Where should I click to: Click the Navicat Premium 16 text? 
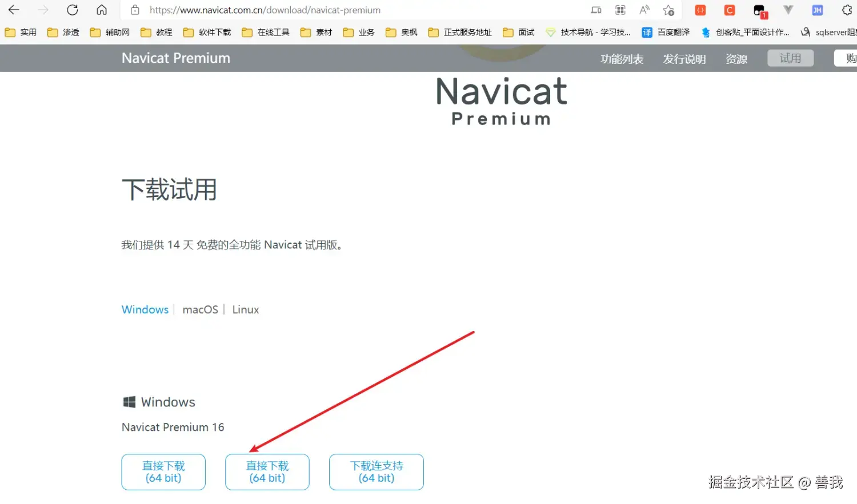(x=173, y=427)
